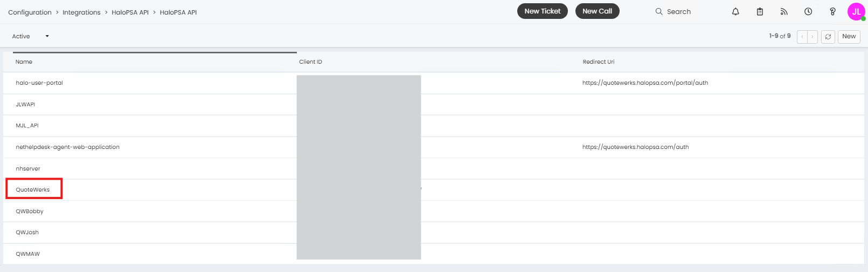Image resolution: width=868 pixels, height=272 pixels.
Task: Click into the Search field
Action: click(679, 11)
